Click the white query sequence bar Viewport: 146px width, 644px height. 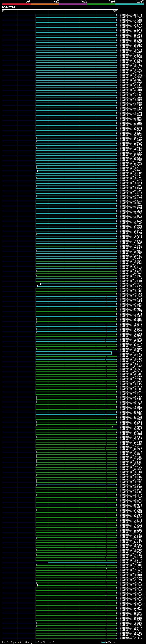(x=60, y=10)
